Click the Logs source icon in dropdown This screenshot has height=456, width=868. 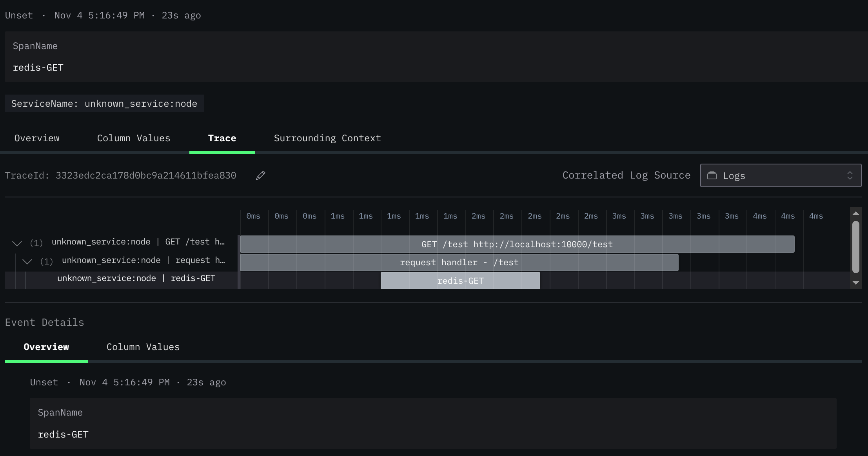coord(712,175)
